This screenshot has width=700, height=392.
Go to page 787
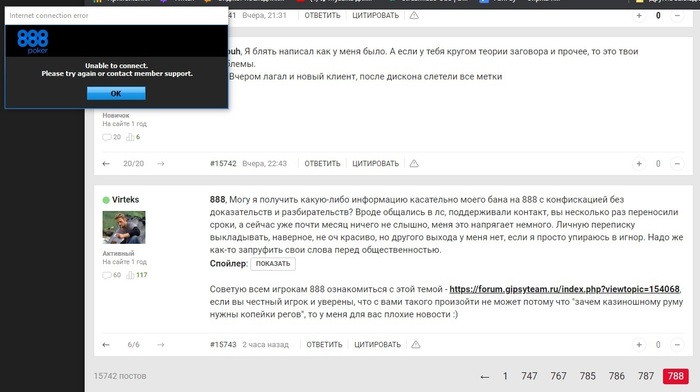(646, 376)
